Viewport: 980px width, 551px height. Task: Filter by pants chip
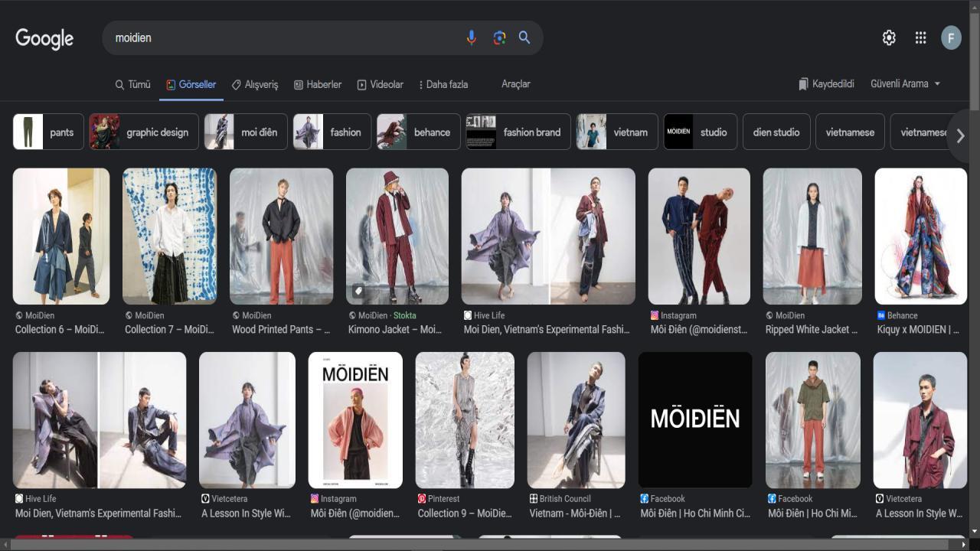(48, 132)
